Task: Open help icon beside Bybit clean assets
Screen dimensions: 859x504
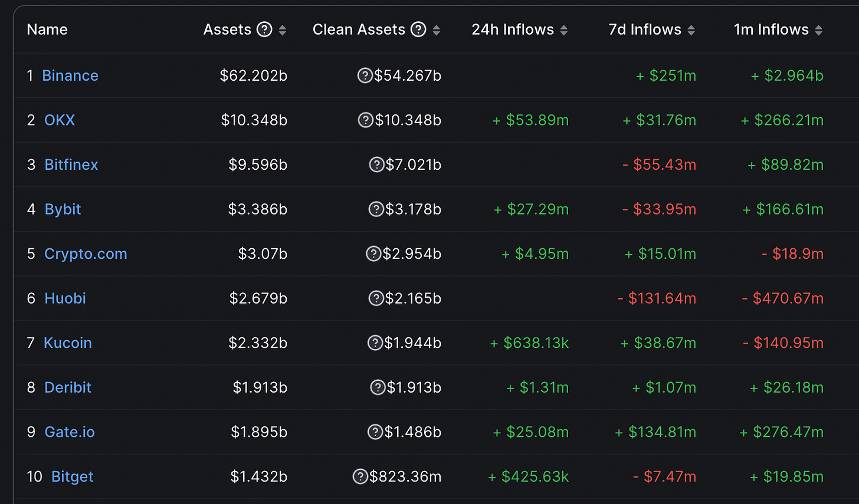Action: 376,209
